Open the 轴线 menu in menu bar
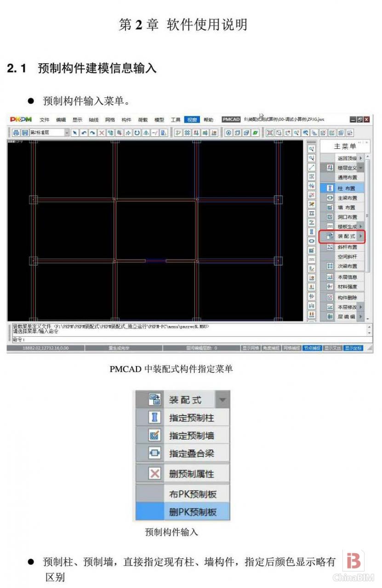Viewport: 382px width, 588px height. tap(93, 120)
